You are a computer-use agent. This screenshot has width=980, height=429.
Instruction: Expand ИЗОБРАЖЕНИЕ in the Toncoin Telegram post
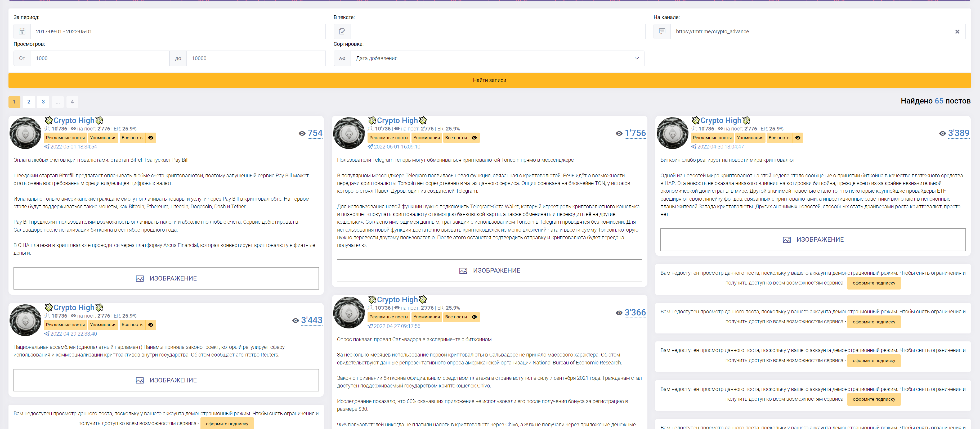(x=489, y=271)
